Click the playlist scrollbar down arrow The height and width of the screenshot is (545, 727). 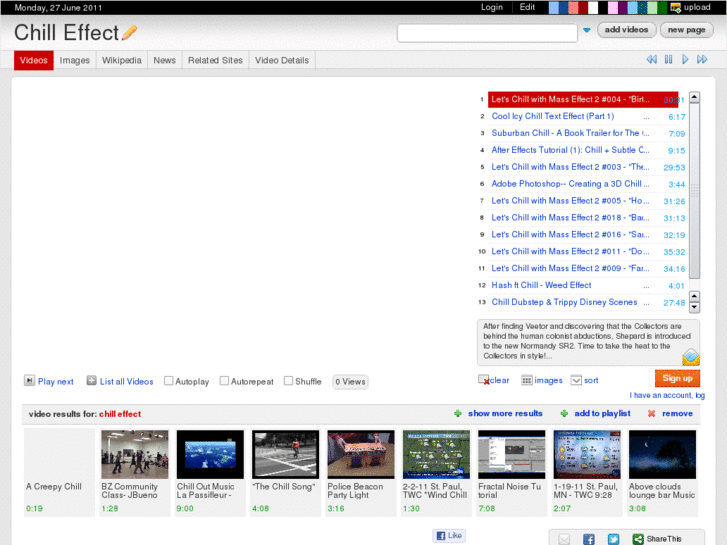pos(695,307)
